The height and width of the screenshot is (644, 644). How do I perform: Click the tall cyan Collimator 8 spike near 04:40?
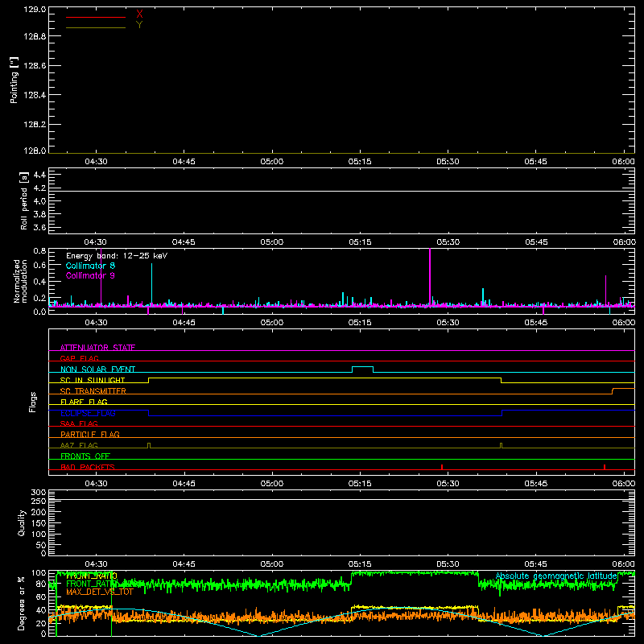[151, 284]
